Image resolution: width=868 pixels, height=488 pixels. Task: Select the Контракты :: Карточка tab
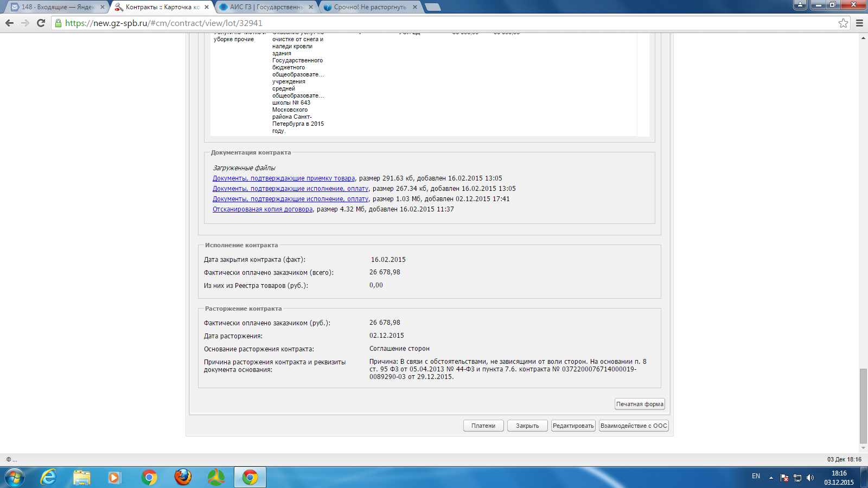pos(160,7)
